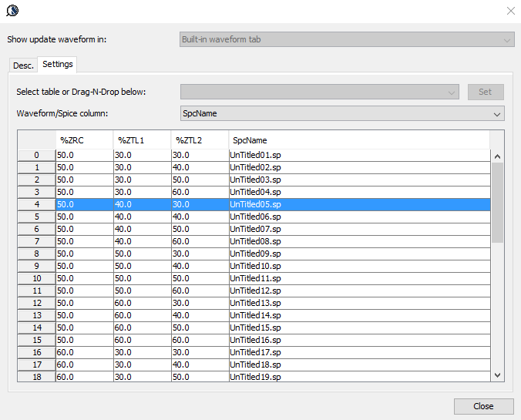Click the %ZTL2 column header
The width and height of the screenshot is (521, 420).
click(200, 140)
